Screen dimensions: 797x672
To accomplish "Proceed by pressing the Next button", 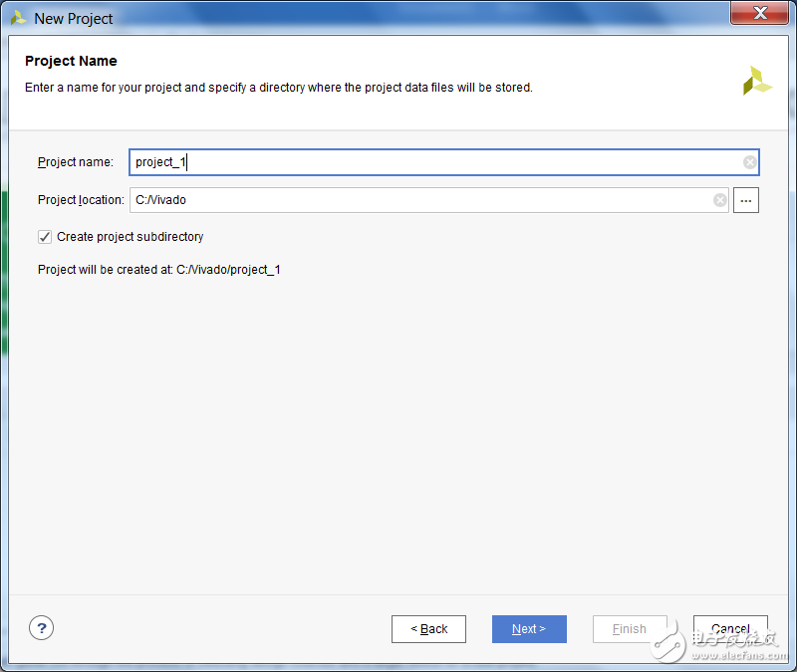I will [529, 629].
